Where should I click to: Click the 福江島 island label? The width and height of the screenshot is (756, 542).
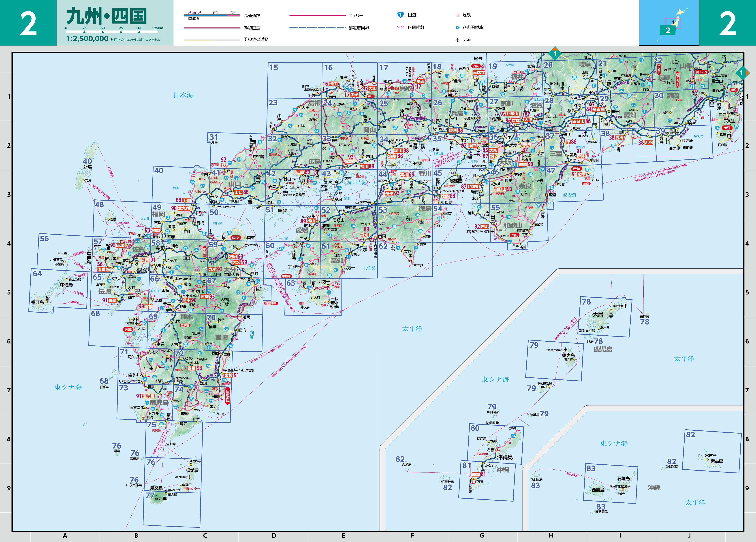click(37, 303)
